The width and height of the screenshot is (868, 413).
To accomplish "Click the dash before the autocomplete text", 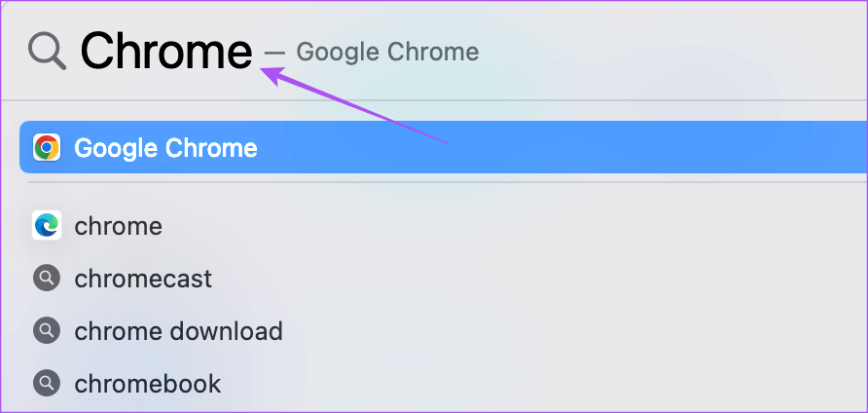I will [274, 52].
